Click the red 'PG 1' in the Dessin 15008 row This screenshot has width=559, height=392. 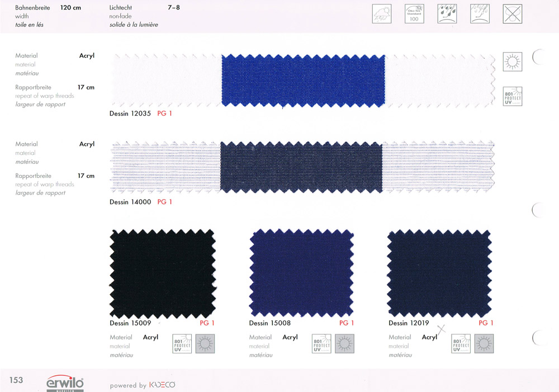click(347, 323)
